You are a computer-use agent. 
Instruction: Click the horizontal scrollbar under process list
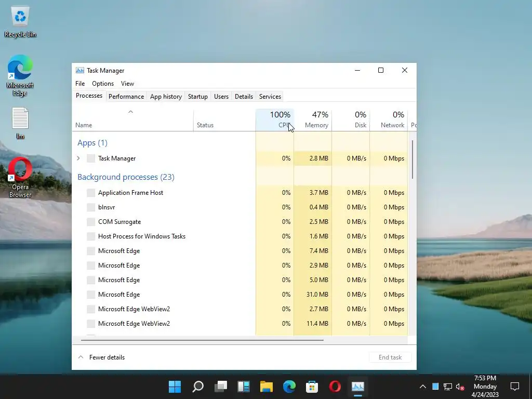click(x=202, y=340)
